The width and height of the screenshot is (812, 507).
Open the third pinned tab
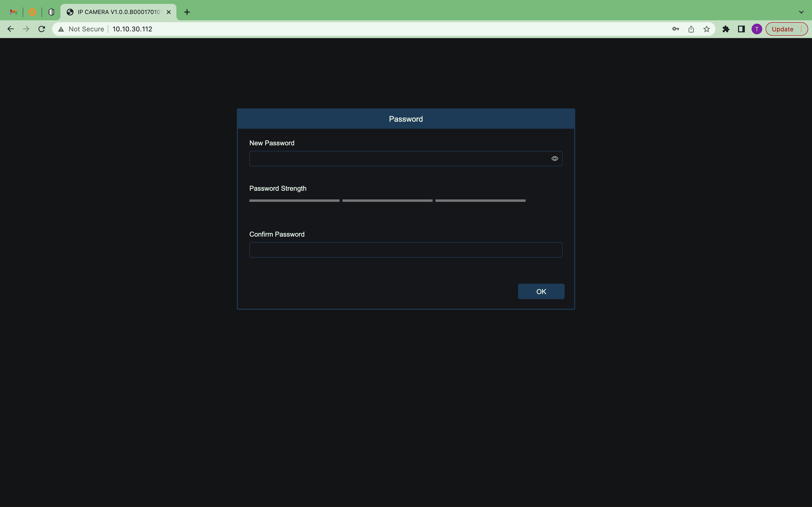click(51, 12)
